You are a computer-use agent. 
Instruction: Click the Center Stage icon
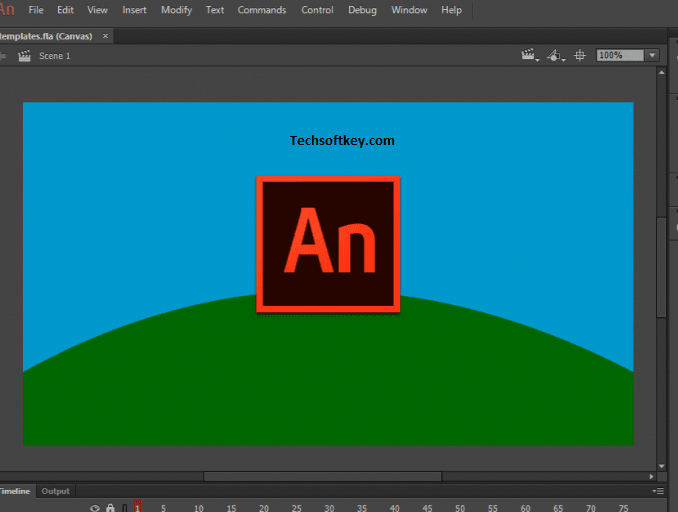580,55
